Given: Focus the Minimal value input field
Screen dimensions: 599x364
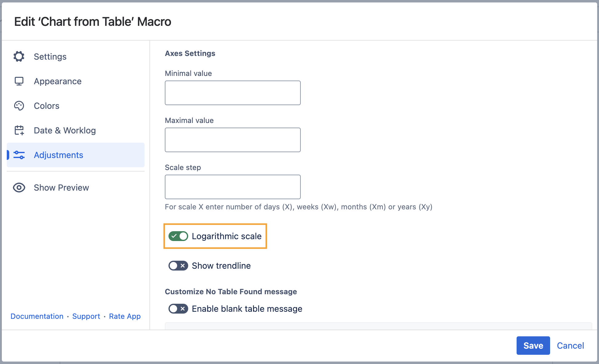Looking at the screenshot, I should pyautogui.click(x=233, y=93).
